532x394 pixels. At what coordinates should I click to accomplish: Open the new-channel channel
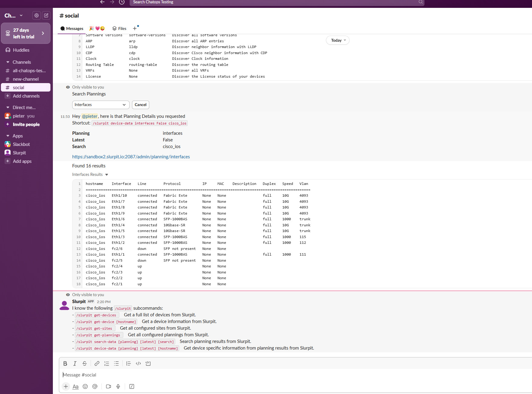tap(26, 79)
